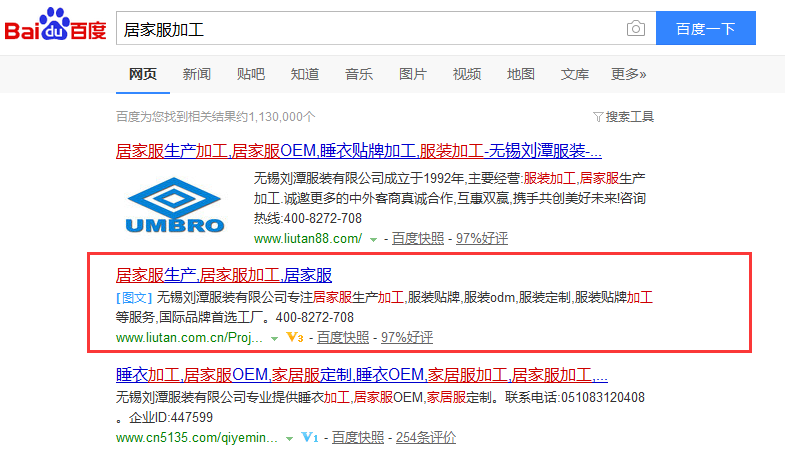Open result titled 居家服生产,居家服加工,居家服
Image resolution: width=785 pixels, height=454 pixels.
pyautogui.click(x=224, y=275)
